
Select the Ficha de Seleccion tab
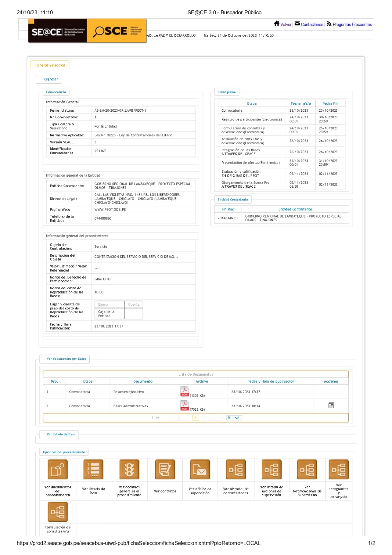tap(50, 65)
